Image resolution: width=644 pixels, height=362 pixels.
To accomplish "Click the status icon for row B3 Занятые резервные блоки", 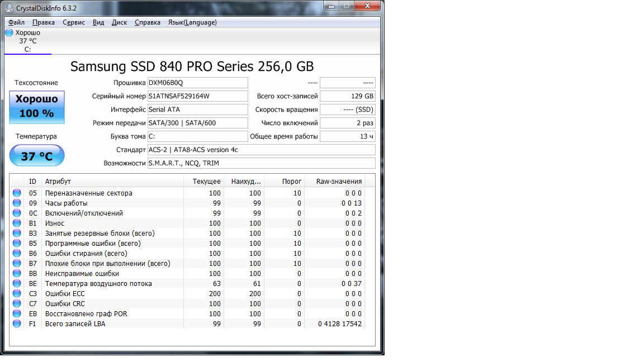I will [17, 233].
